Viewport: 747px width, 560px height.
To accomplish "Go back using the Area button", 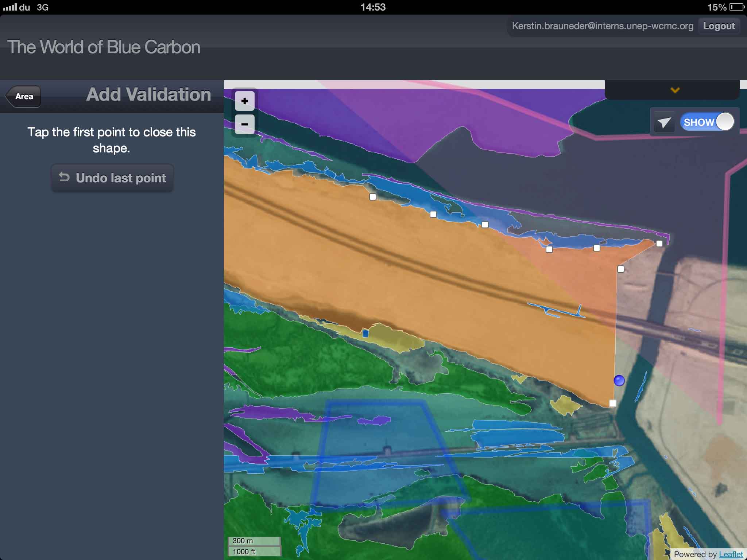I will (24, 97).
